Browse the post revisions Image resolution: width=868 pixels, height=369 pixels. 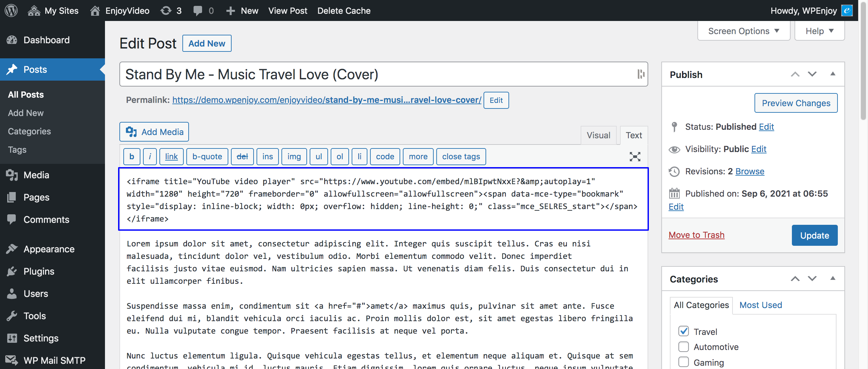750,171
